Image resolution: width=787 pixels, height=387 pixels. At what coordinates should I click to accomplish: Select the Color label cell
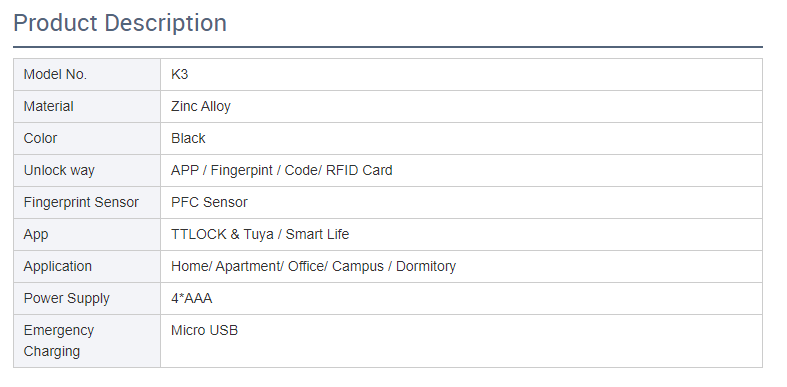tap(87, 139)
